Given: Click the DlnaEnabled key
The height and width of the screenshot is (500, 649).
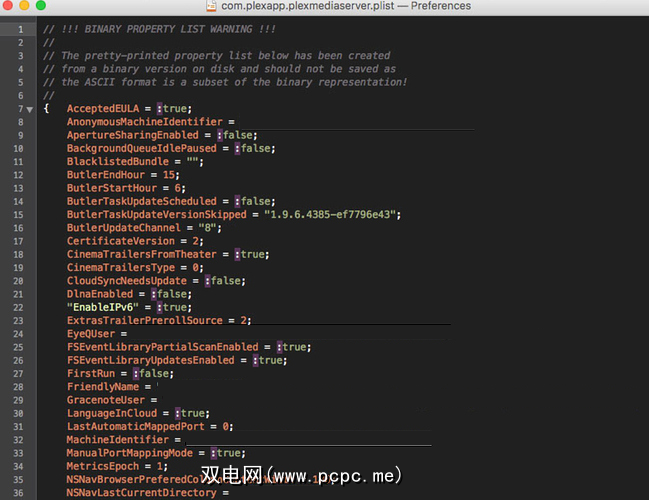Looking at the screenshot, I should [x=100, y=294].
